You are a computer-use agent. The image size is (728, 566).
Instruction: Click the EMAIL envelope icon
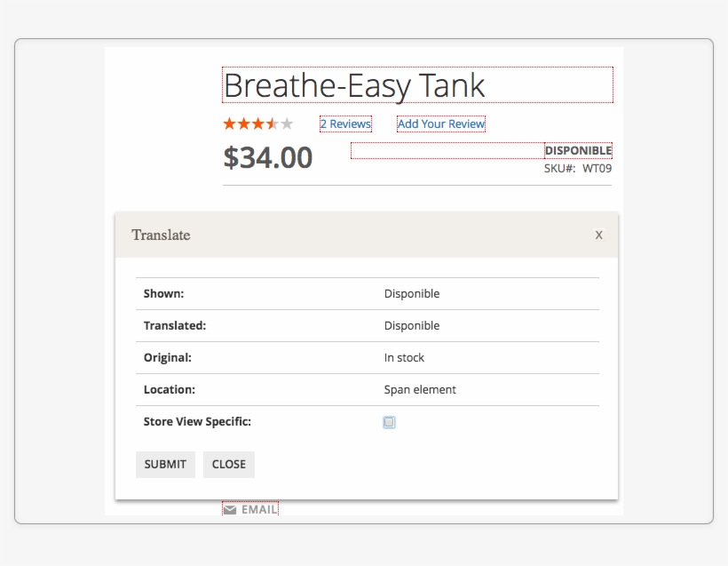[229, 507]
